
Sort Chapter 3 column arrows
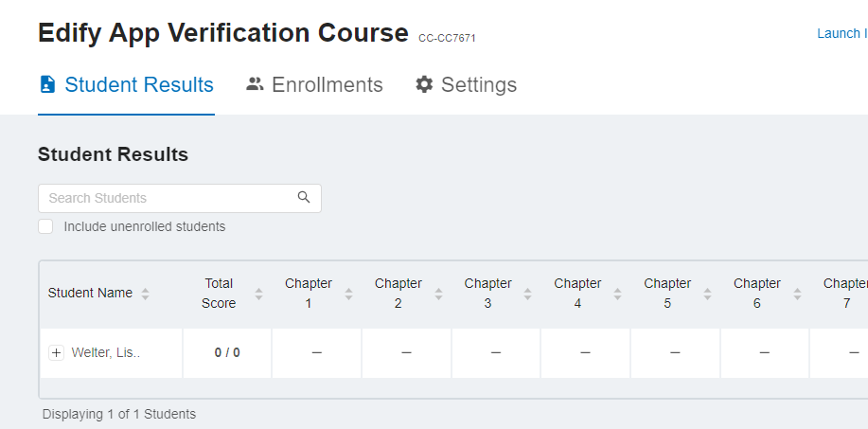point(528,294)
